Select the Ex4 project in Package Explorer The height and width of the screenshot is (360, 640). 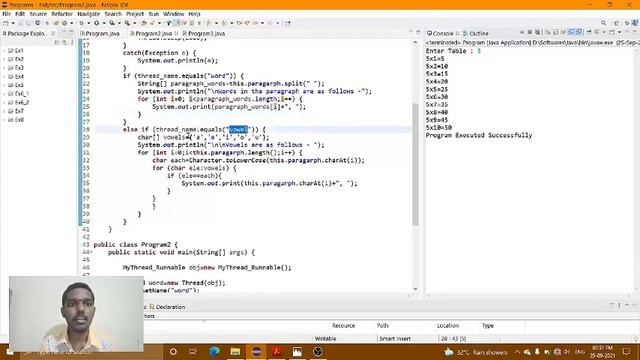point(16,77)
